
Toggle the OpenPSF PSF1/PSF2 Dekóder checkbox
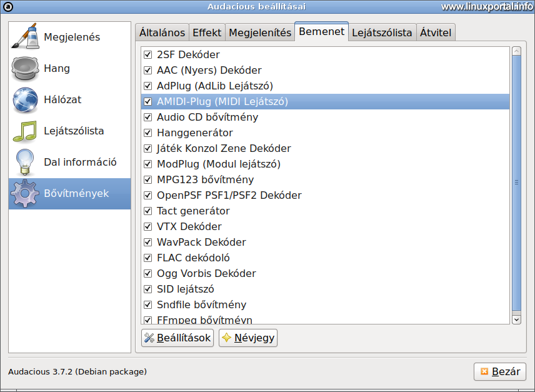(x=147, y=196)
